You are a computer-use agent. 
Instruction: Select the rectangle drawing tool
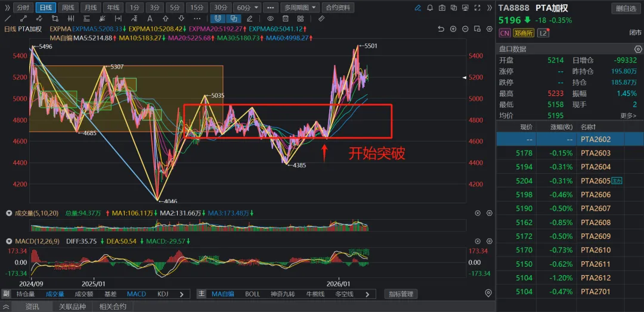55,18
